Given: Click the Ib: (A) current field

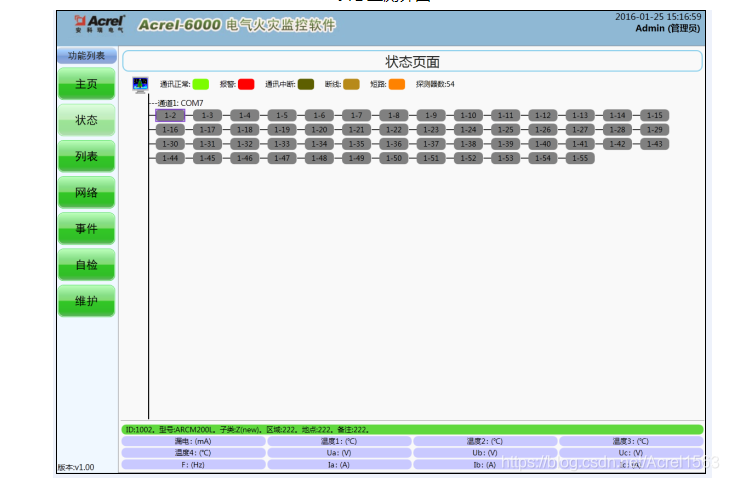Looking at the screenshot, I should (x=485, y=465).
